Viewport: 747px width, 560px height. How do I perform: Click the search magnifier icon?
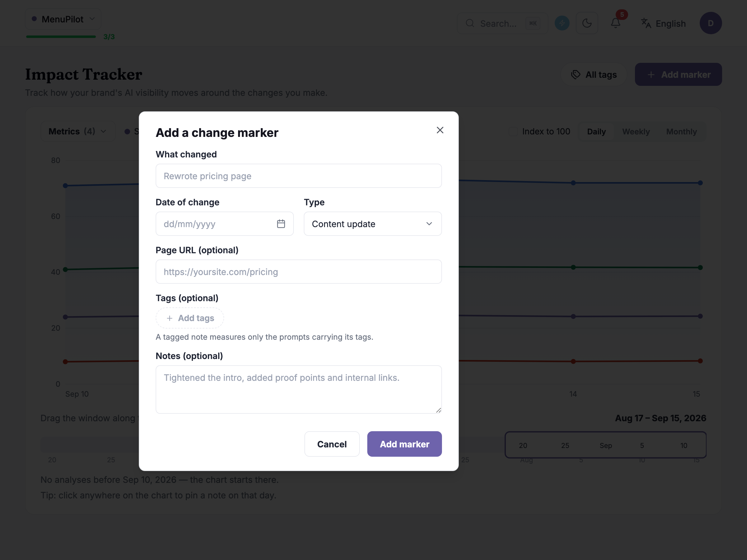(470, 23)
